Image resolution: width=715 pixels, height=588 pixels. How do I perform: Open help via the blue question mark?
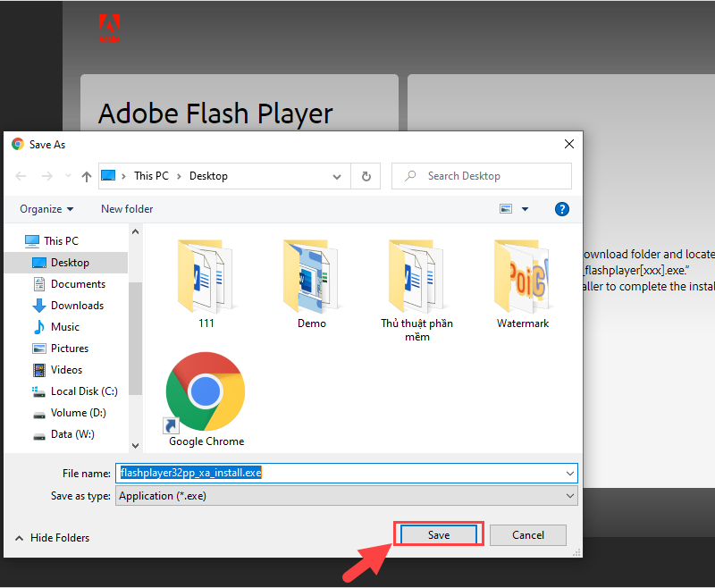coord(561,208)
